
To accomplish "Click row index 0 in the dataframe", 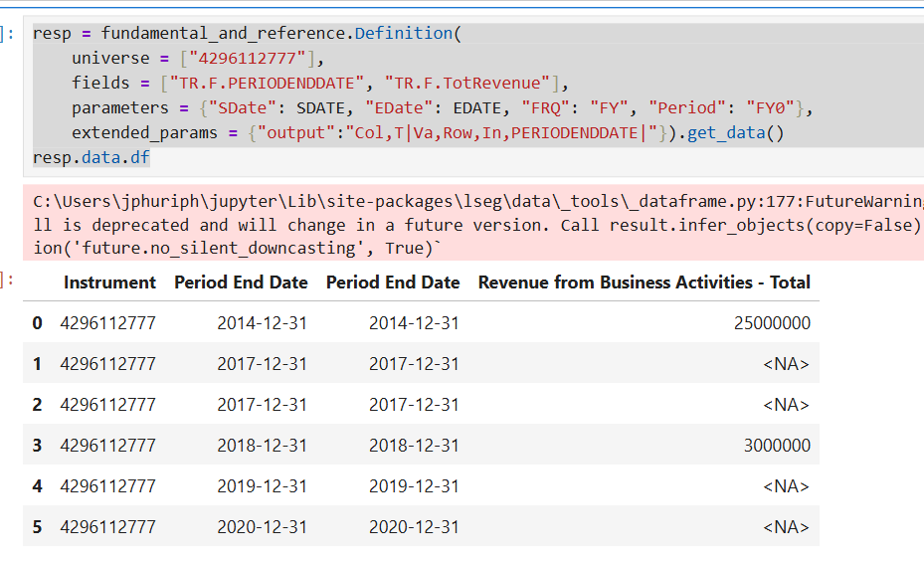I will (x=38, y=323).
